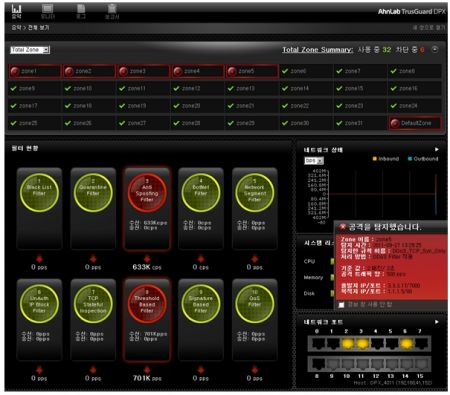Click red arrow under QoS Filter
The width and height of the screenshot is (450, 395).
pos(255,370)
